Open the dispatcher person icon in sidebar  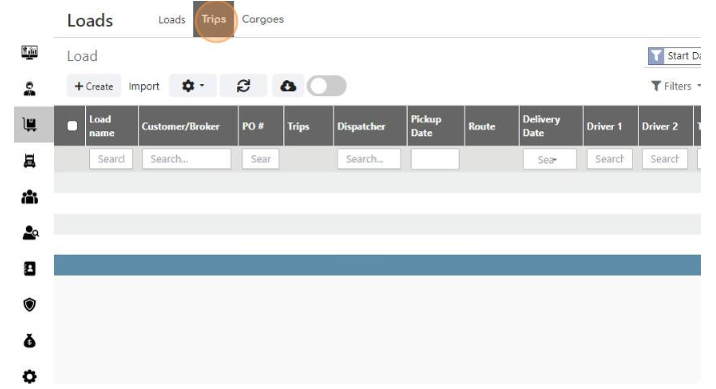pyautogui.click(x=30, y=88)
